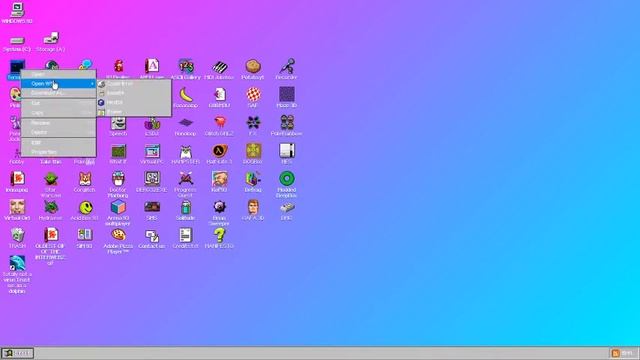Open the TRASH recycle bin icon
Image resolution: width=640 pixels, height=360 pixels.
[x=17, y=238]
